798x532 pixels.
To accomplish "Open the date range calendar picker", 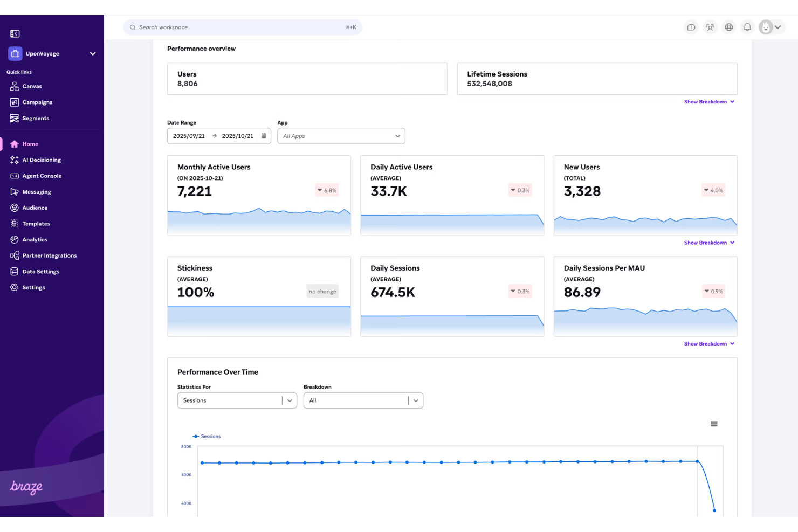I will coord(263,136).
